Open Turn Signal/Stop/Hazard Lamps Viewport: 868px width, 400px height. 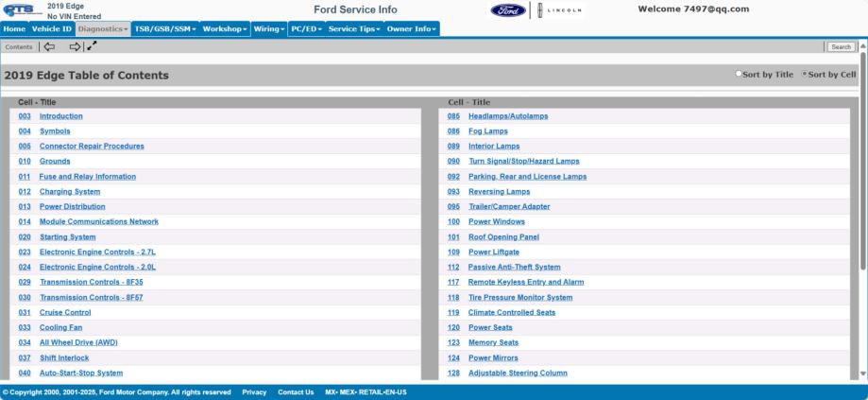[x=524, y=161]
